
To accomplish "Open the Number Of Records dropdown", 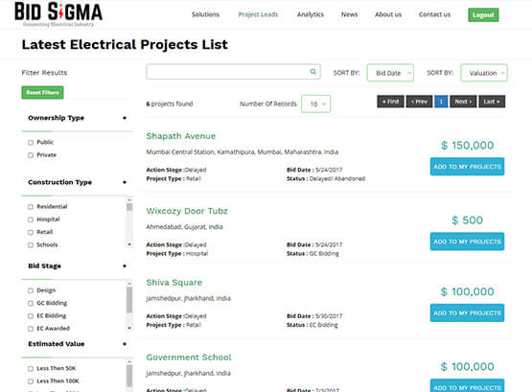I will (316, 104).
